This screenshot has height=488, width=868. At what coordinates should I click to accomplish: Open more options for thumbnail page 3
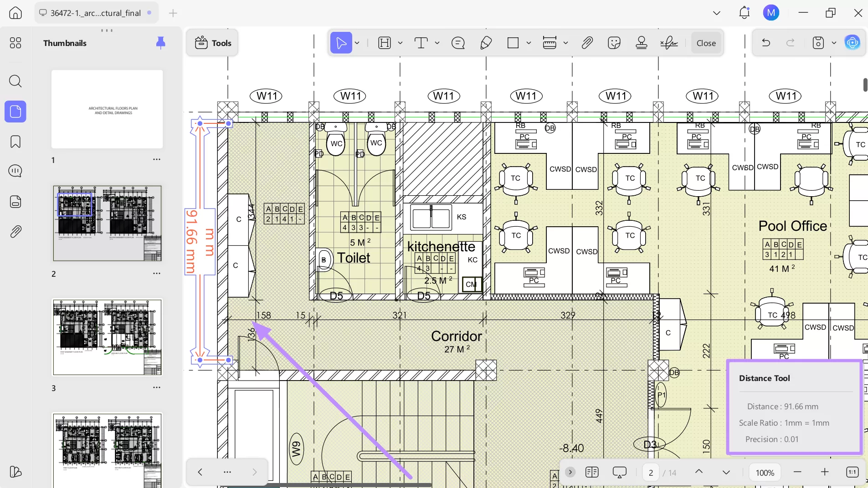tap(157, 387)
